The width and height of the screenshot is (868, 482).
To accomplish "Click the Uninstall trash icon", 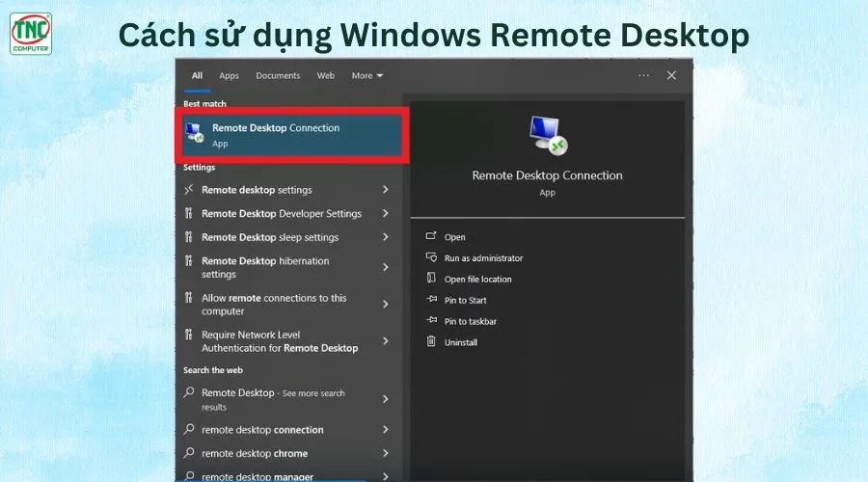I will pyautogui.click(x=431, y=341).
